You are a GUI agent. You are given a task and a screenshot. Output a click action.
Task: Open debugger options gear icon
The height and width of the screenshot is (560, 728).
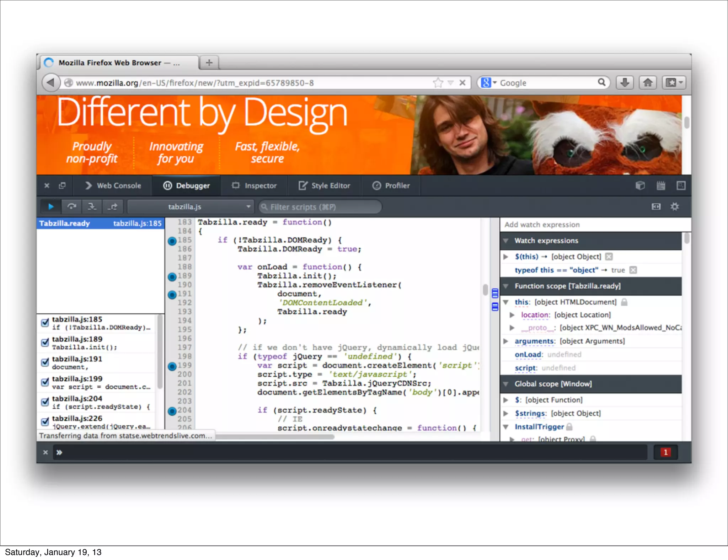[x=674, y=206]
